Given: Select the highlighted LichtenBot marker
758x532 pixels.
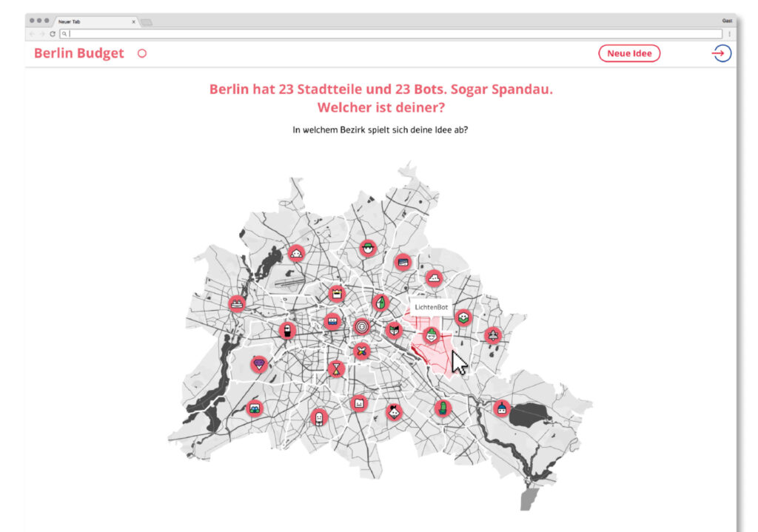Looking at the screenshot, I should pyautogui.click(x=431, y=336).
